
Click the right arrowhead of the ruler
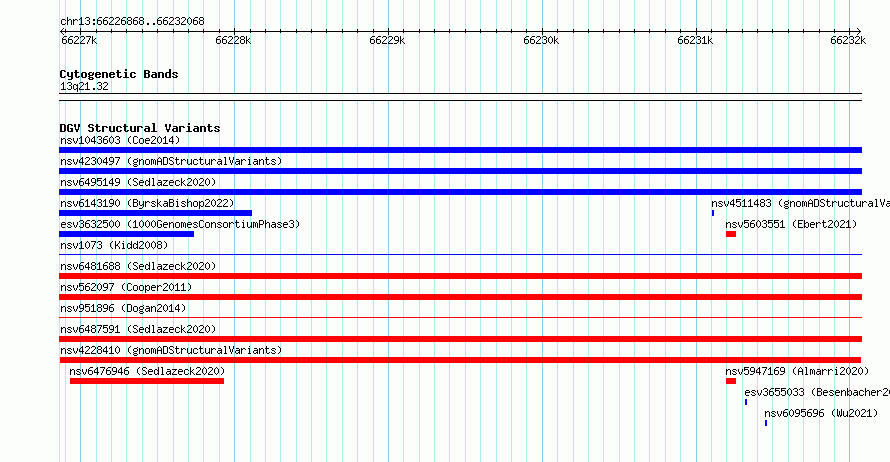[x=859, y=32]
